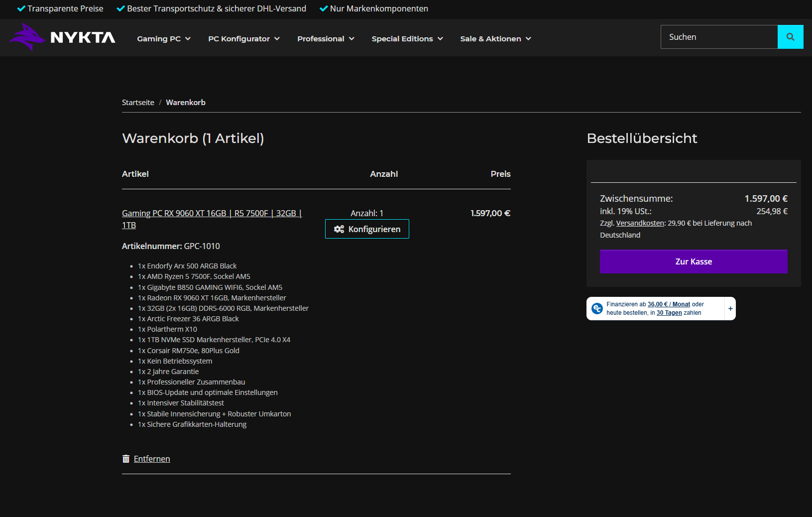The image size is (812, 517).
Task: Click the 36,00 € / Monat financing link
Action: tap(669, 304)
